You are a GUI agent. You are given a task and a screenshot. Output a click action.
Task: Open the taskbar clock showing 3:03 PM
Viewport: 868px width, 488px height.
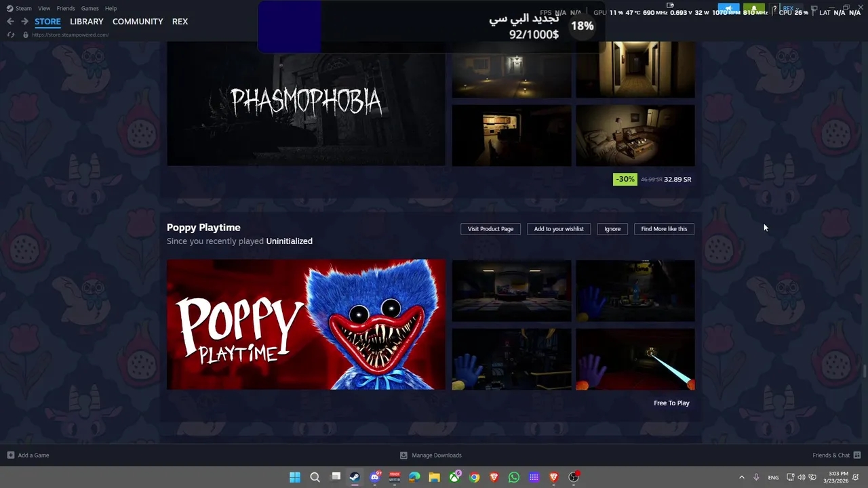[x=837, y=477]
